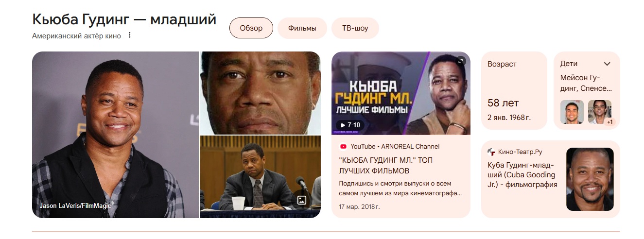Open the close-up face photo

coord(261,93)
